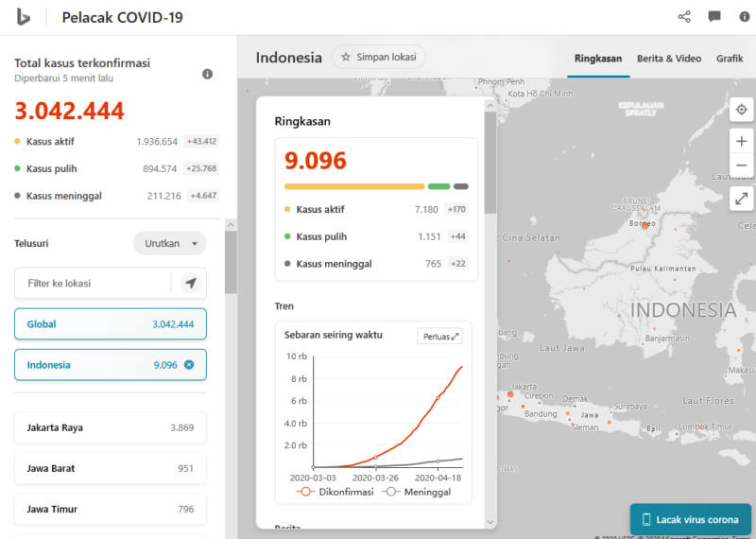
Task: Clear Indonesia selection with the X icon
Action: pos(189,365)
